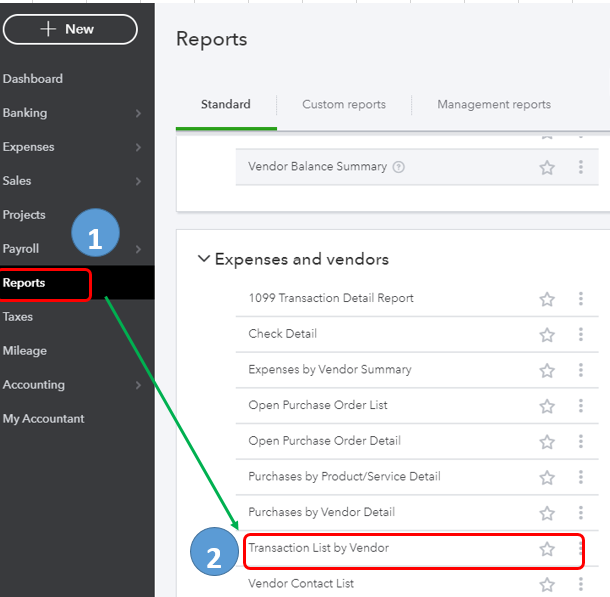The image size is (610, 597).
Task: Favorite the Vendor Contact List report
Action: (x=547, y=584)
